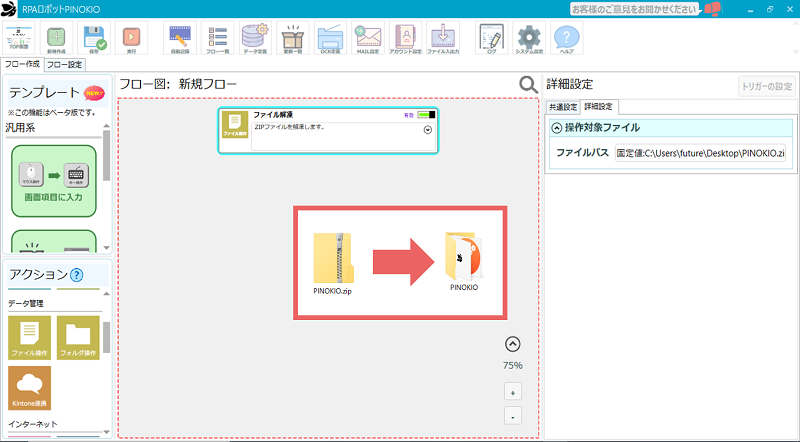Start 自動記録 auto recording
The image size is (800, 442).
180,38
